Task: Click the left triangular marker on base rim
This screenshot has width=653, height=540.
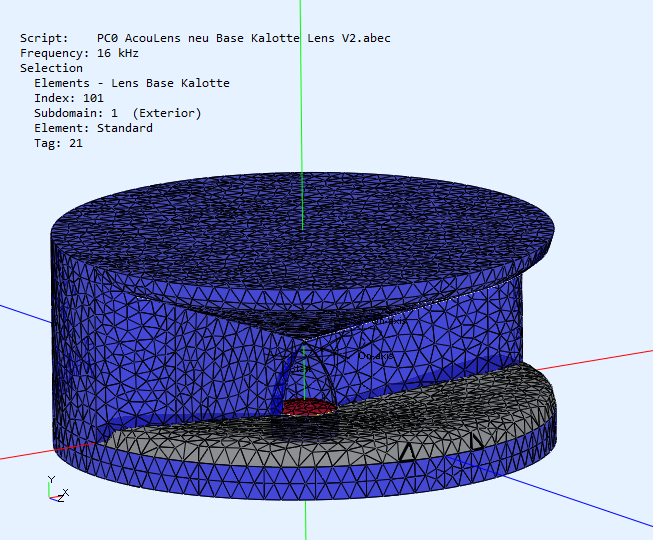Action: 407,451
